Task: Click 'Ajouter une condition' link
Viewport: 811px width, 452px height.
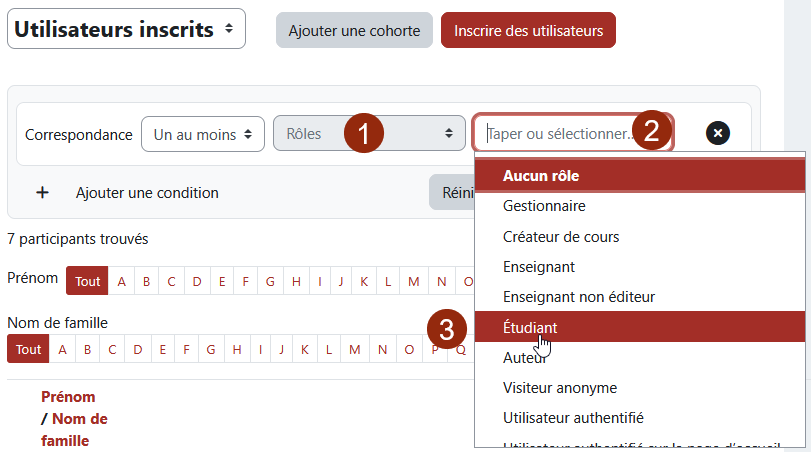Action: click(147, 192)
